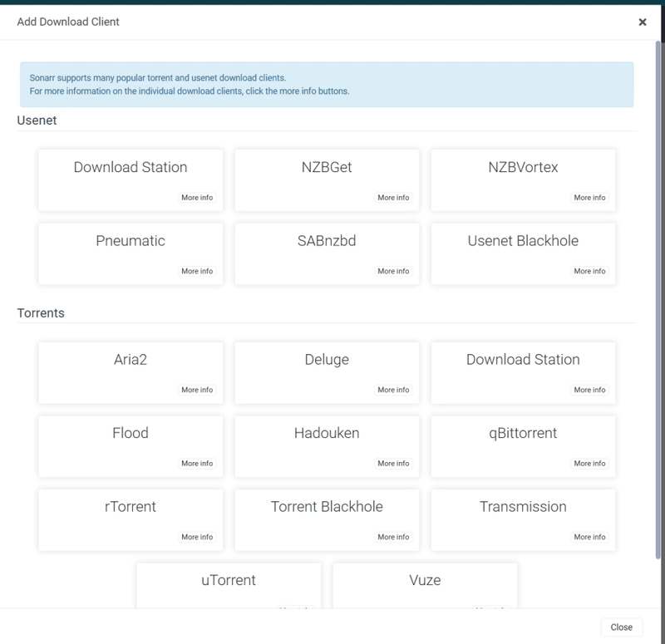Choose the NZBGet client card

[327, 180]
